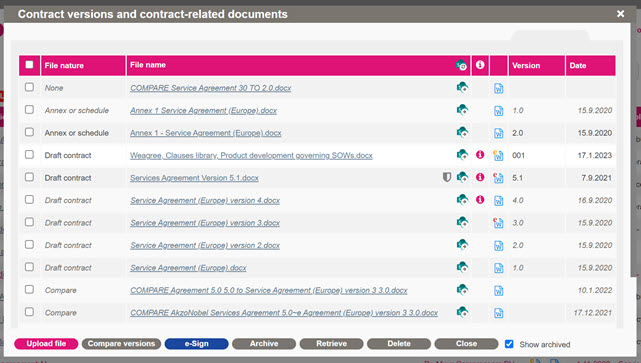Select checkbox for Services Agreement Version 5.1
This screenshot has width=641, height=363.
(29, 177)
